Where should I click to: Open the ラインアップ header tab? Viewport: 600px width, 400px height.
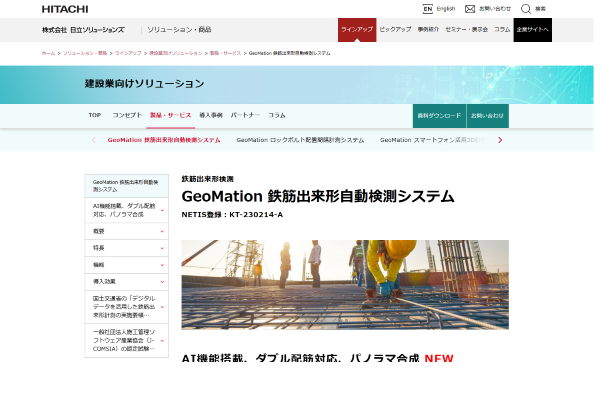tap(357, 30)
